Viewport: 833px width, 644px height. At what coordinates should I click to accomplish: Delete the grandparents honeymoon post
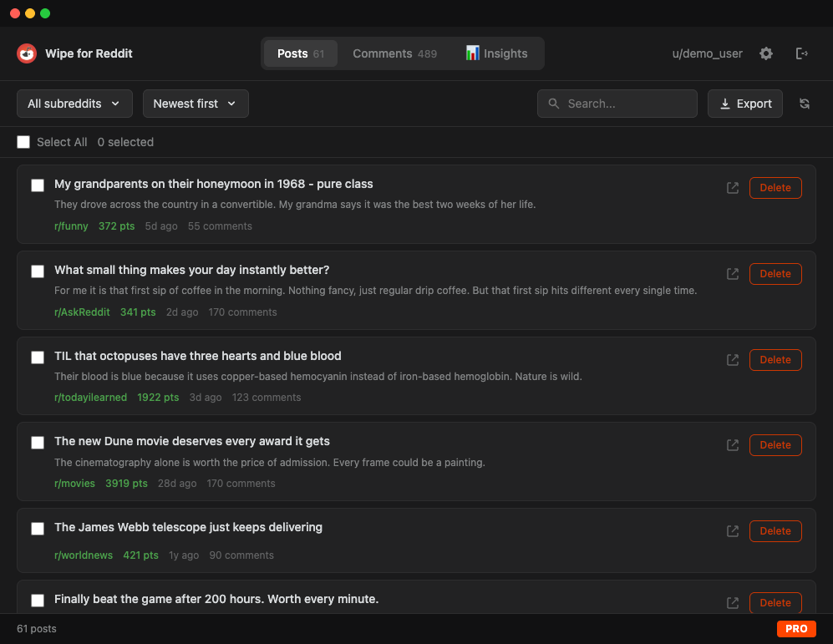[x=775, y=188]
